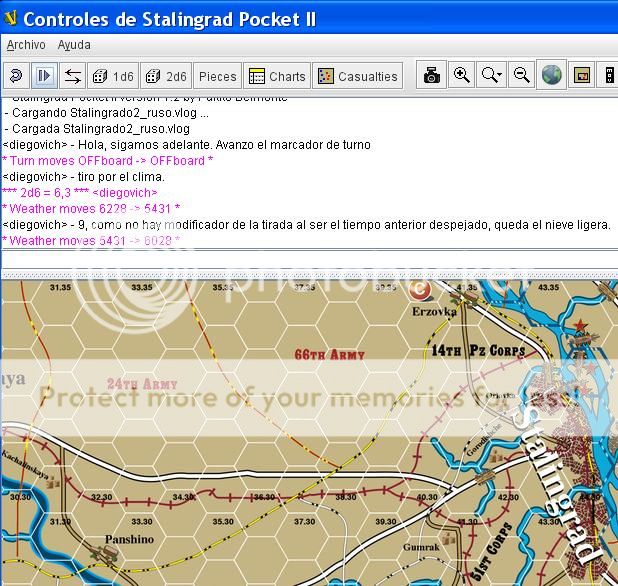Click hex 40.30 on the map
This screenshot has height=586, width=618.
(427, 497)
